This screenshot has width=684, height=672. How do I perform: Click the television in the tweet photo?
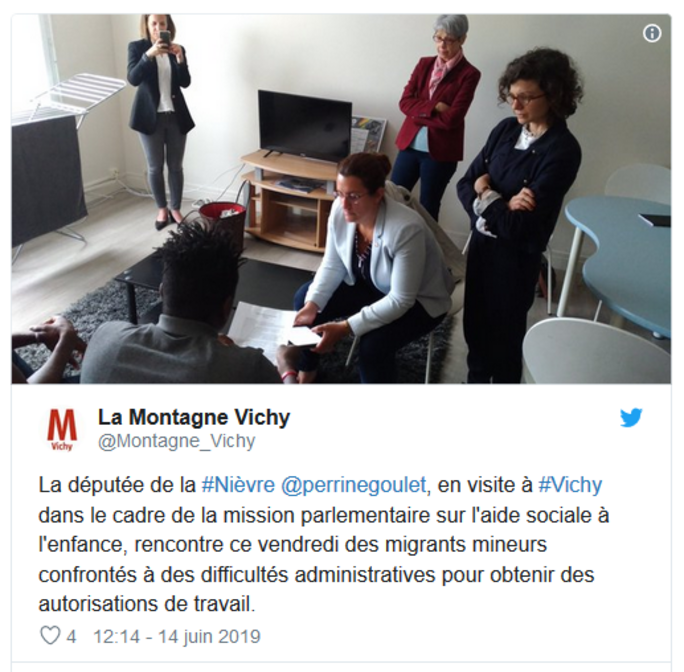click(x=305, y=127)
